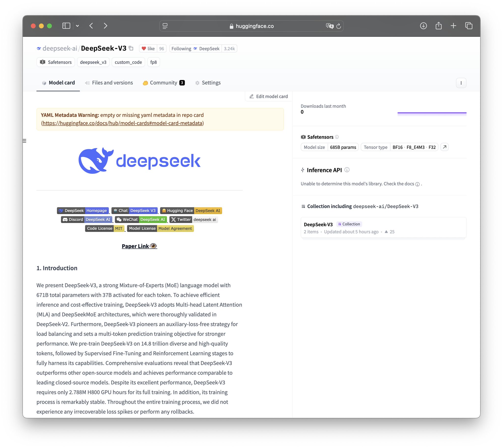Viewport: 503px width, 448px height.
Task: Reload the page
Action: coord(339,26)
